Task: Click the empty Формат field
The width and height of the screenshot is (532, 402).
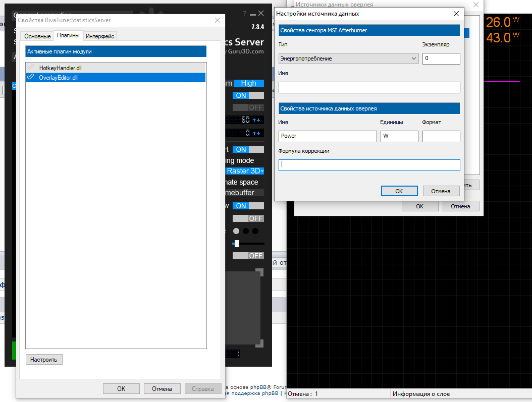Action: (x=441, y=136)
